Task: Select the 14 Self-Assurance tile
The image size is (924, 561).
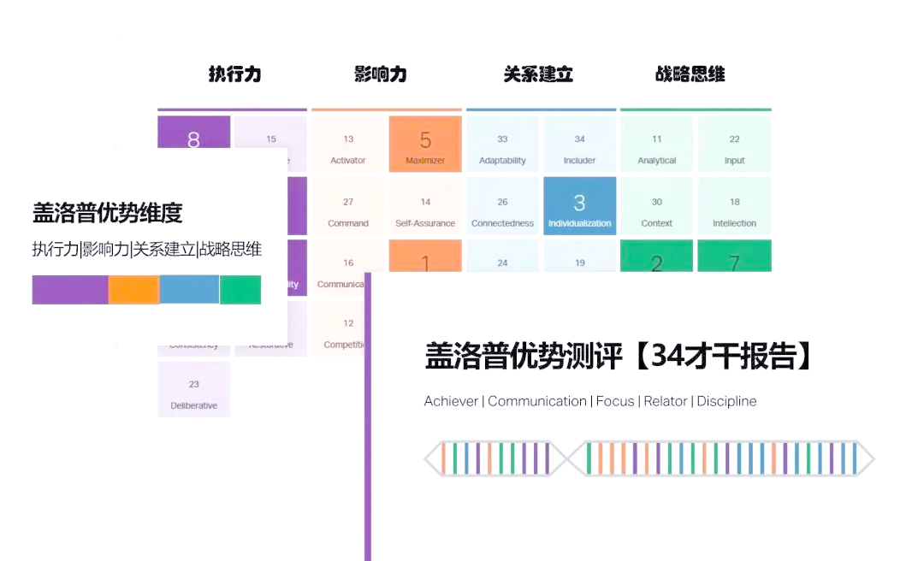Action: 425,206
